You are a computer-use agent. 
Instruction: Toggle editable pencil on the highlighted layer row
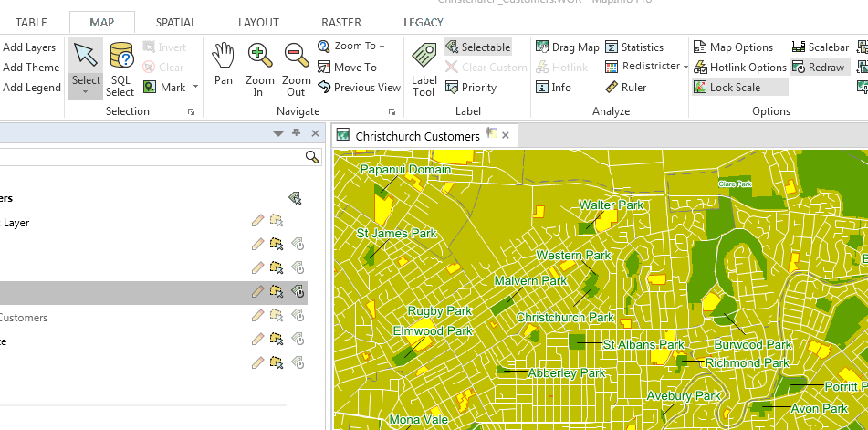[x=257, y=291]
